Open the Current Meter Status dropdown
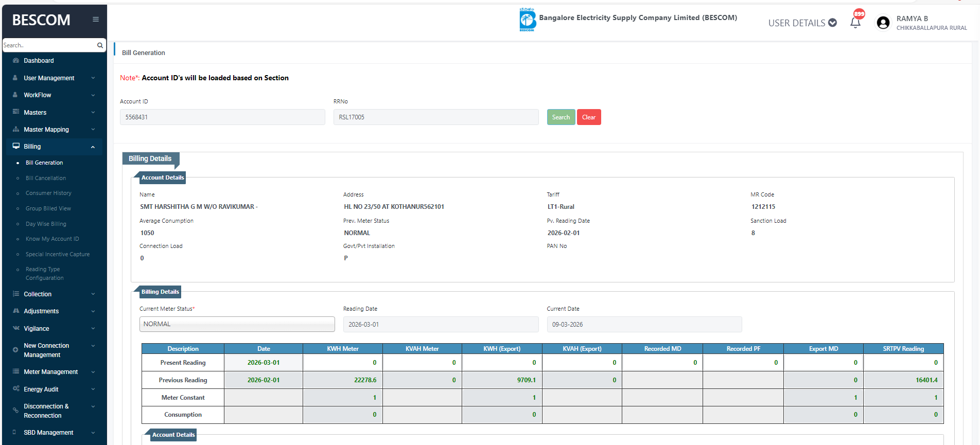The image size is (980, 445). click(x=237, y=324)
